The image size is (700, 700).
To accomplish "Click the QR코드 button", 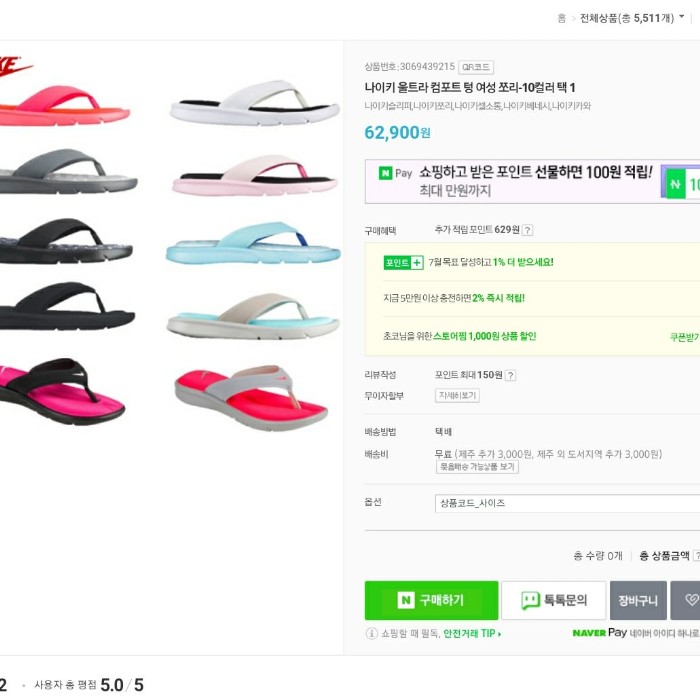I will click(476, 67).
